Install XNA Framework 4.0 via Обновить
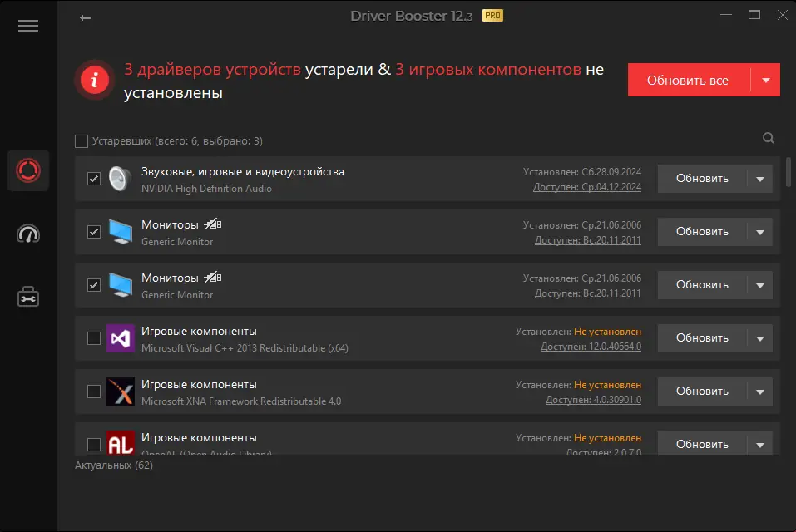 pyautogui.click(x=702, y=392)
